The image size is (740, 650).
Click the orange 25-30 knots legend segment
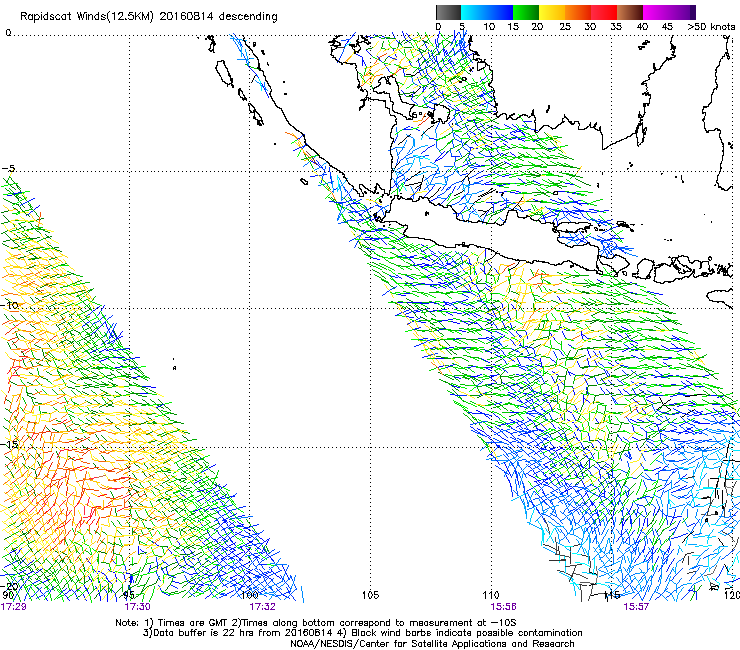click(578, 12)
